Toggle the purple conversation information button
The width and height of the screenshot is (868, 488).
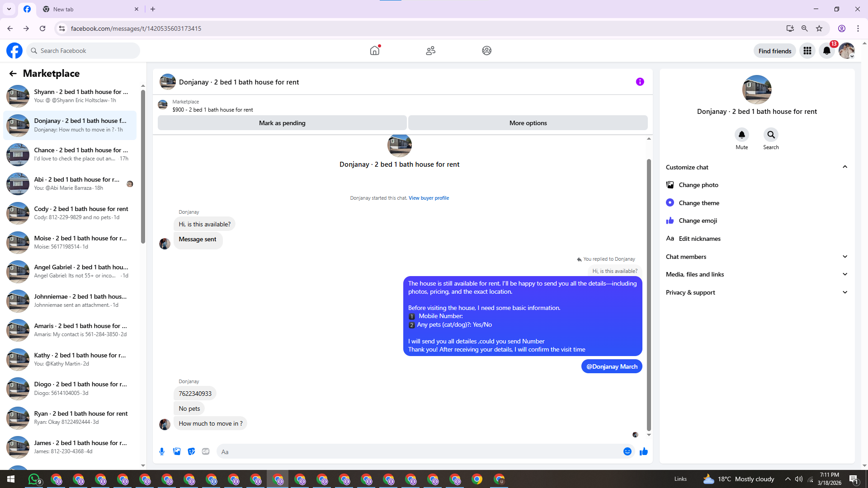pos(640,82)
